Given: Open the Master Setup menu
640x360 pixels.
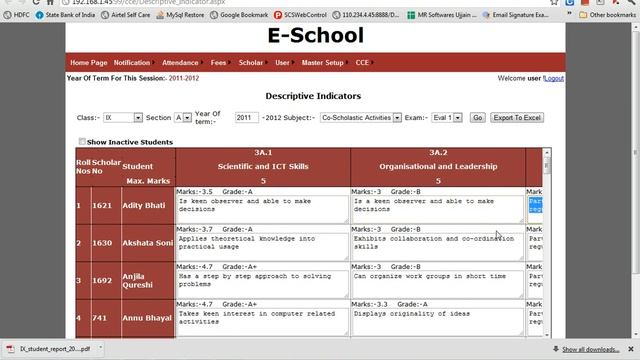Looking at the screenshot, I should [322, 62].
